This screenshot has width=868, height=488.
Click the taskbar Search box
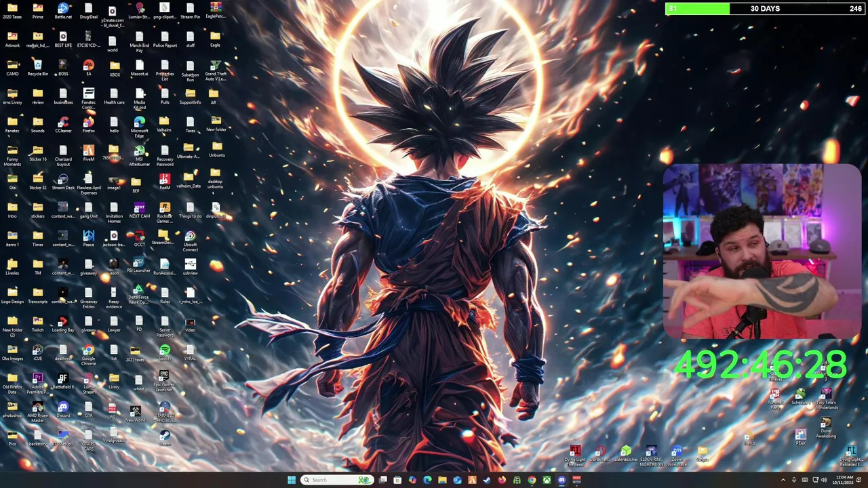(337, 480)
